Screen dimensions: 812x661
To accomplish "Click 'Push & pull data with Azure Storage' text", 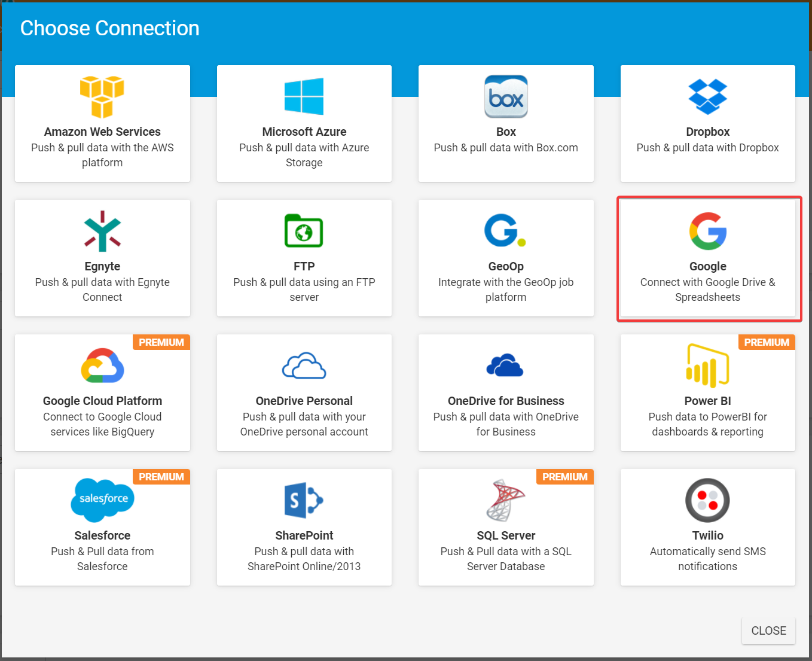I will click(304, 155).
